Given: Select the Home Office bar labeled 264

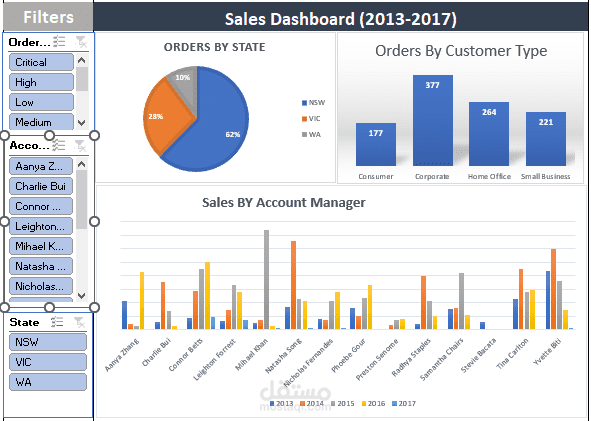Looking at the screenshot, I should click(x=489, y=134).
